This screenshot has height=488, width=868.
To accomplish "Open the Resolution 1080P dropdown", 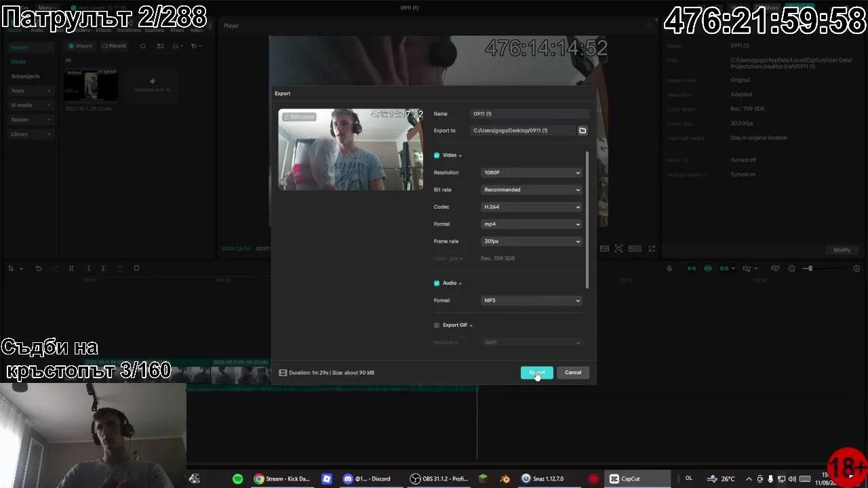I will pyautogui.click(x=532, y=173).
